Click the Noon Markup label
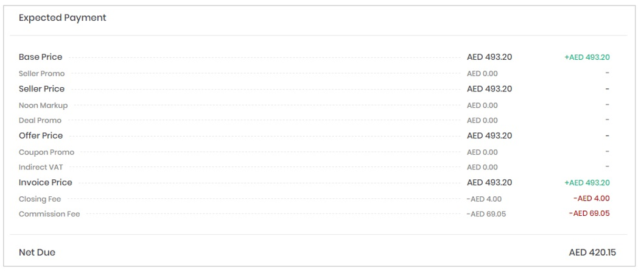Viewport: 644px width, 275px height. [43, 105]
